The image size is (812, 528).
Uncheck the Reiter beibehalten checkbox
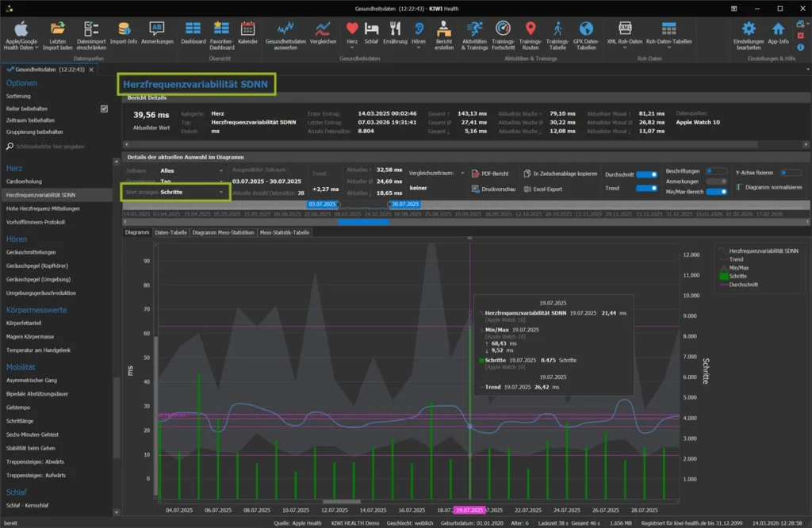coord(103,108)
